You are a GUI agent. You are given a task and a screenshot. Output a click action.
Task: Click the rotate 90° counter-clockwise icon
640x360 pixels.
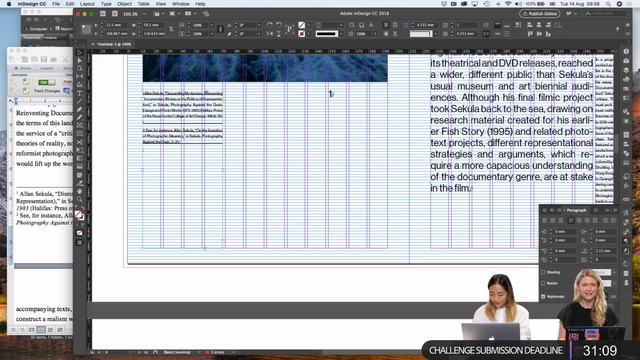click(279, 25)
